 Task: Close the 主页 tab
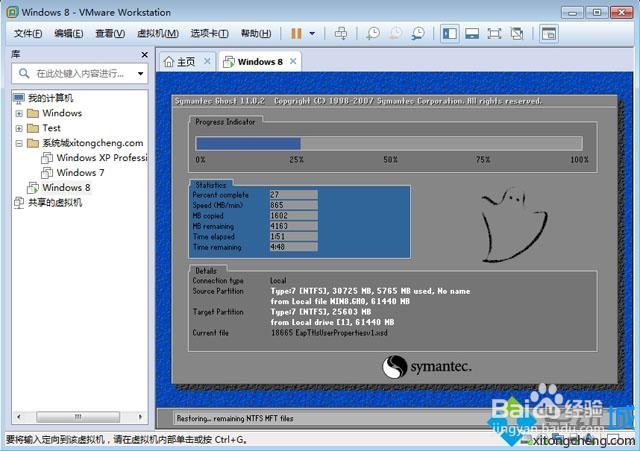point(207,61)
